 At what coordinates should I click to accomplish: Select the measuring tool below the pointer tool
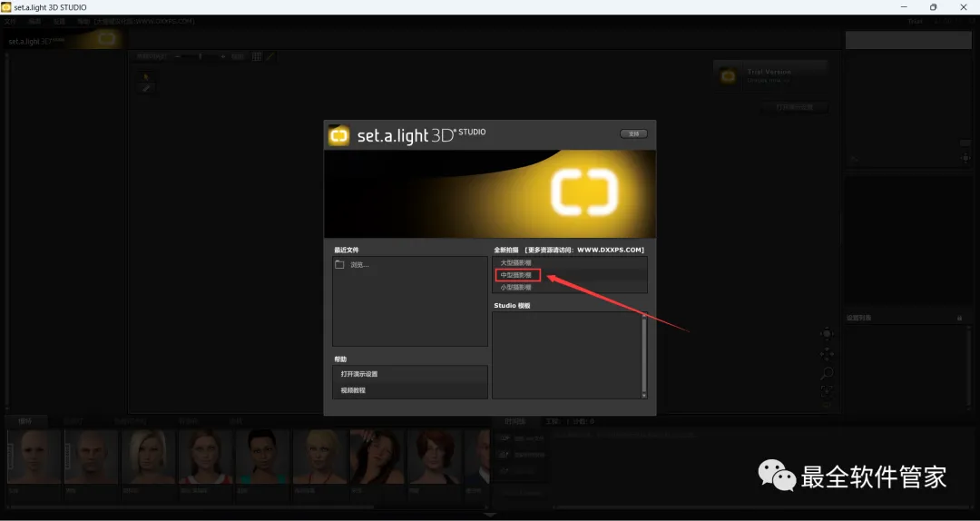[x=146, y=88]
